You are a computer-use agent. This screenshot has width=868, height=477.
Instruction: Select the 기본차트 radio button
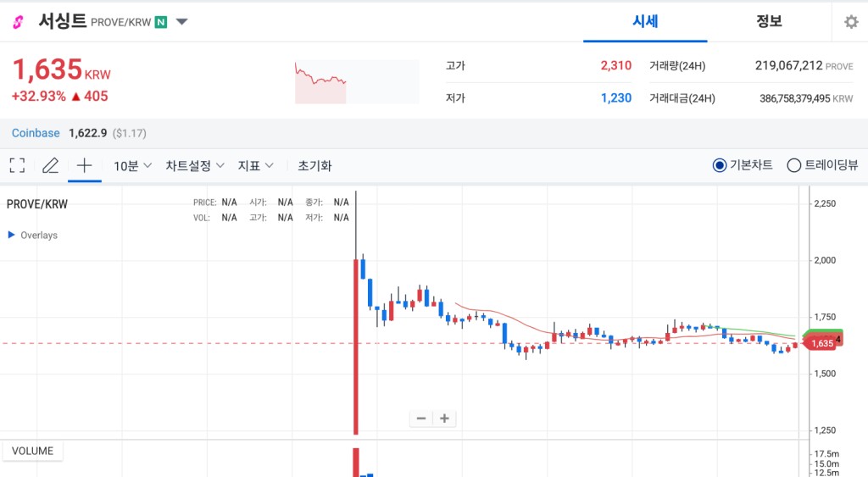coord(720,165)
